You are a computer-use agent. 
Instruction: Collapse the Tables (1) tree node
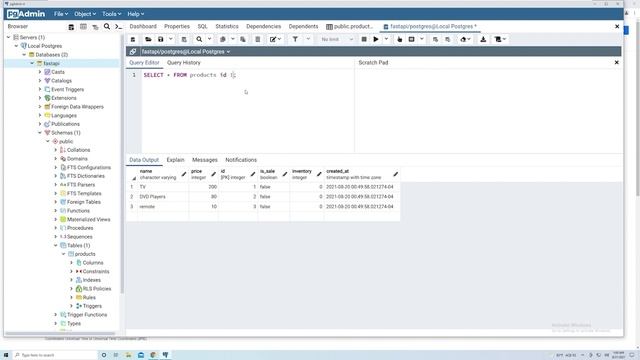click(56, 245)
